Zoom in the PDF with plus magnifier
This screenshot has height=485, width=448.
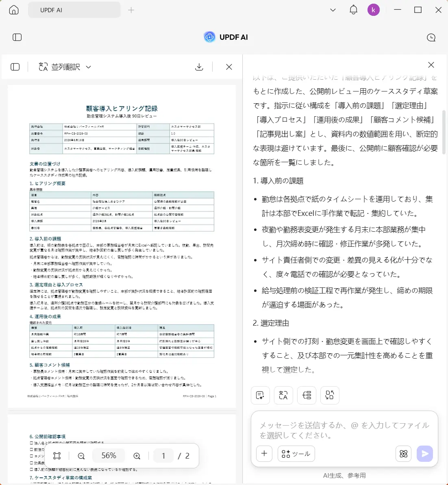[137, 456]
